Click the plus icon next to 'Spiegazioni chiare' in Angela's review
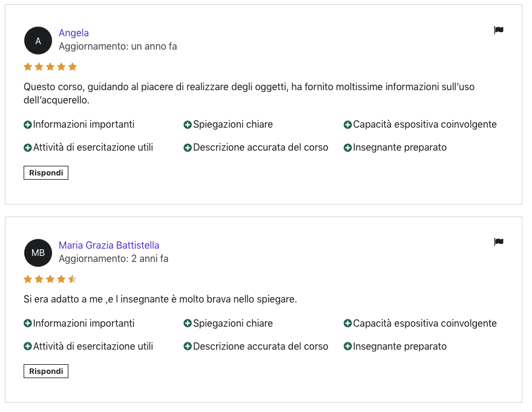The height and width of the screenshot is (412, 532). click(x=188, y=125)
